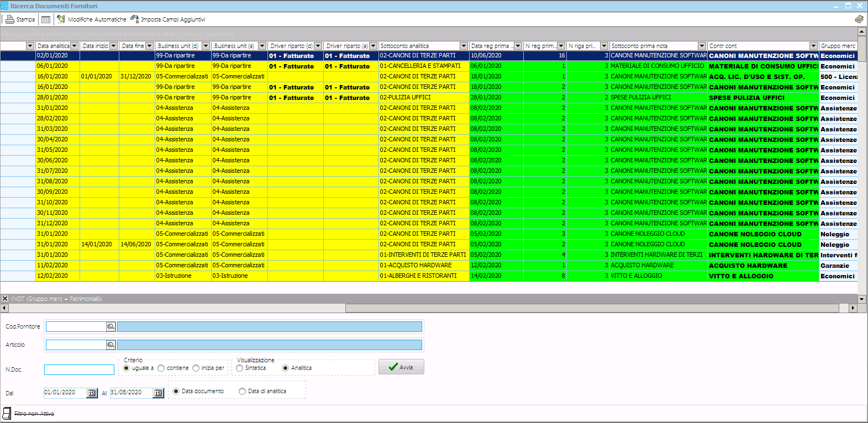Choose Sintetica visualization
Screen dimensions: 868x423
239,368
